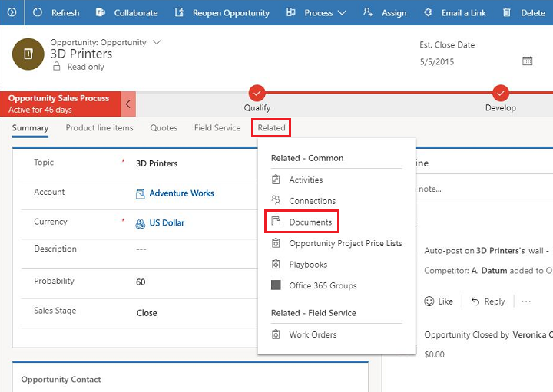553x392 pixels.
Task: Open the post's more options ellipsis
Action: (526, 301)
